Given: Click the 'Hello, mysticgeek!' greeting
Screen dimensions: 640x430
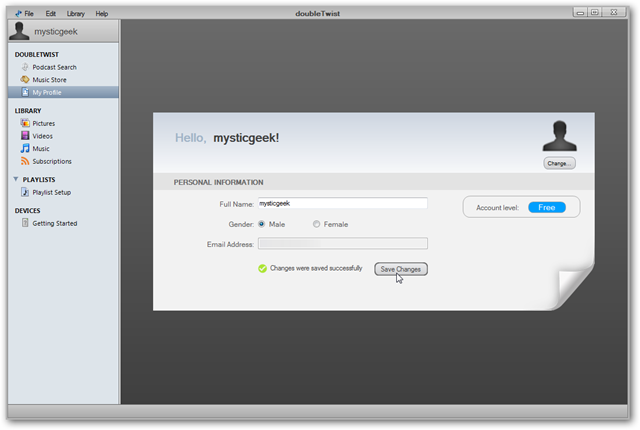Looking at the screenshot, I should pos(227,138).
